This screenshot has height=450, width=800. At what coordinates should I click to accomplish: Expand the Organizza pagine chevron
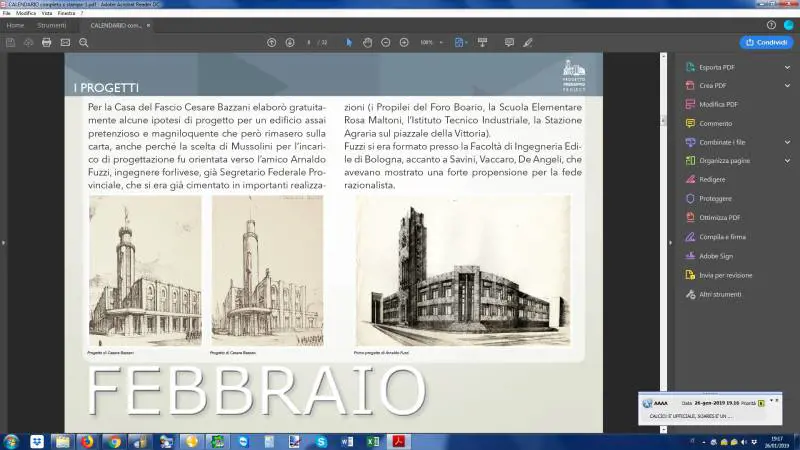tap(786, 160)
